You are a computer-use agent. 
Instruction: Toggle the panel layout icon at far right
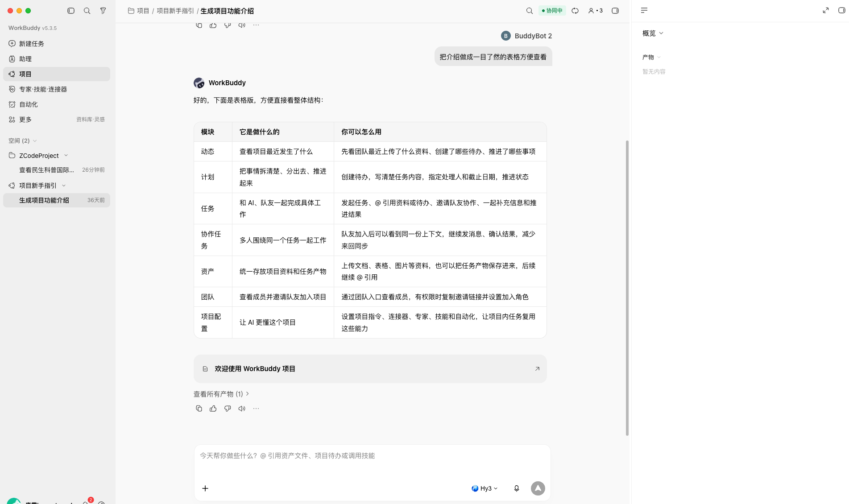[x=841, y=10]
